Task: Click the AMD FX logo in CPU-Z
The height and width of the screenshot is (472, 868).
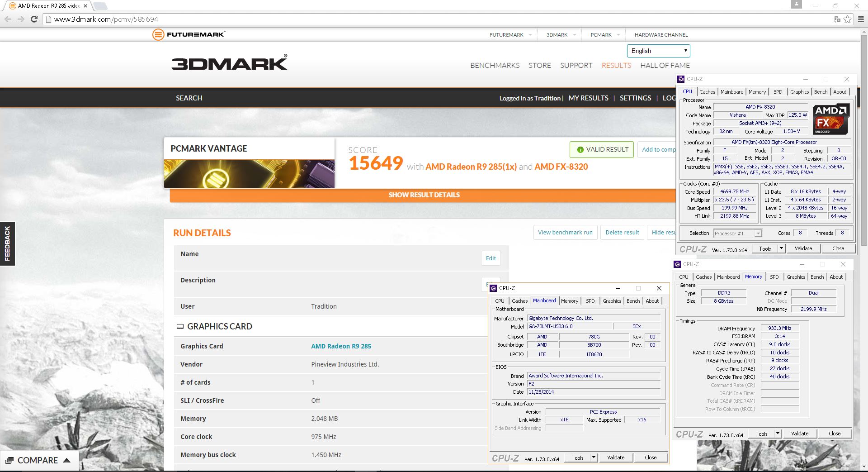Action: click(x=831, y=119)
